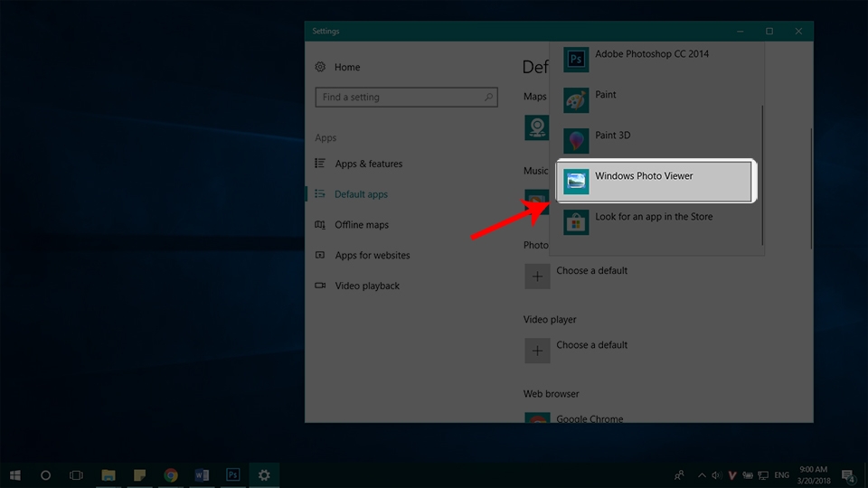The image size is (868, 488).
Task: Open the Windows Start menu
Action: tap(15, 474)
